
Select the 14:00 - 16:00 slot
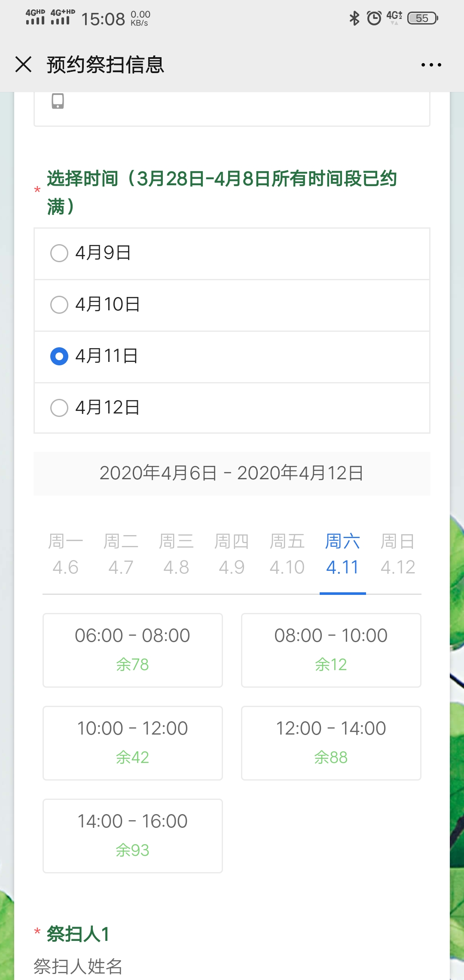click(132, 836)
